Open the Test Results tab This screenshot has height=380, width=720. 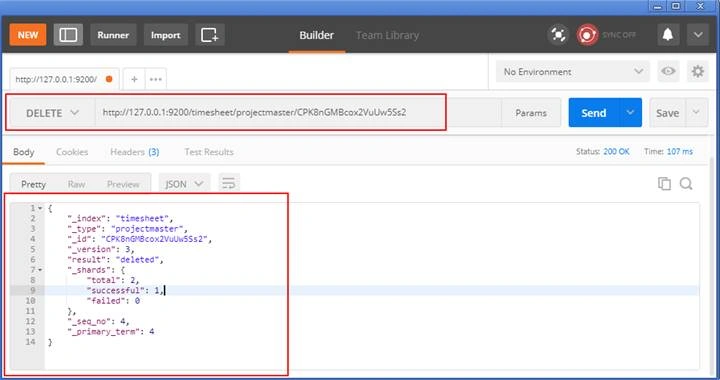pyautogui.click(x=209, y=152)
